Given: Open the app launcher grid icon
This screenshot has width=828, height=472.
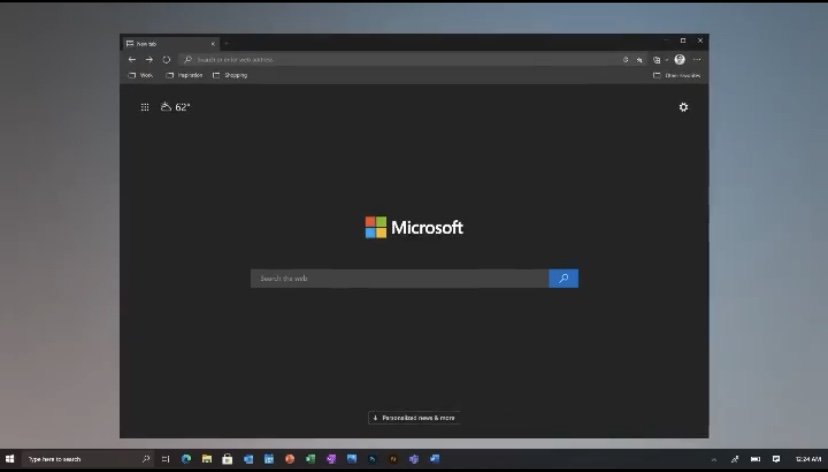Looking at the screenshot, I should [145, 107].
